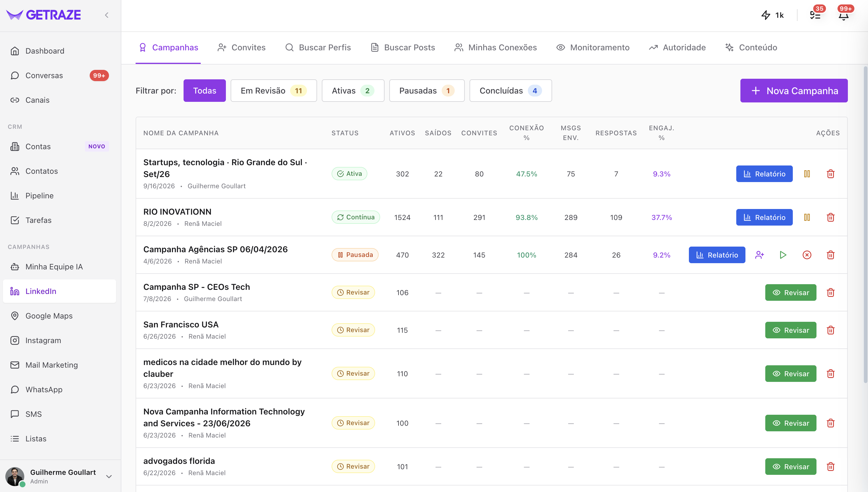Click the page vertical scrollbar

[865, 225]
